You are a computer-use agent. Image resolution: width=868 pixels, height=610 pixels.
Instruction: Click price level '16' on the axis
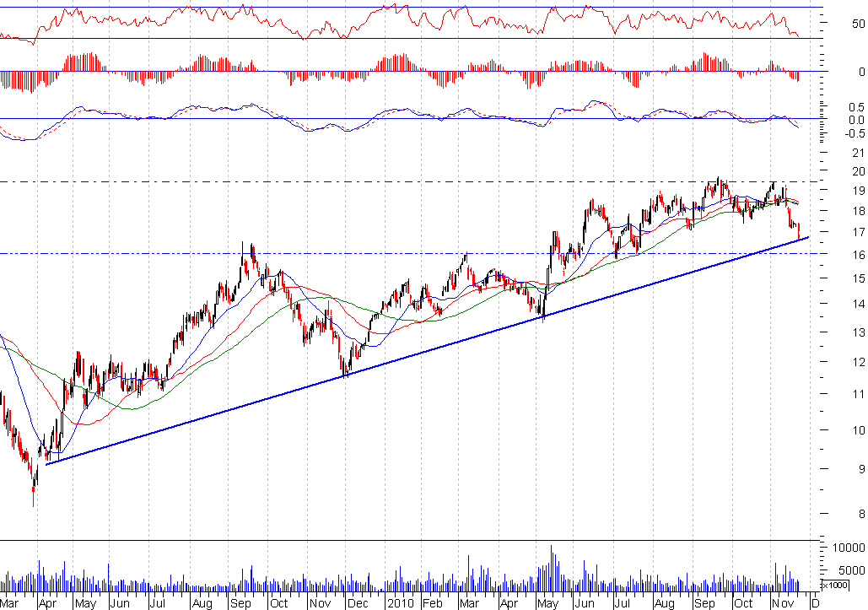click(859, 255)
